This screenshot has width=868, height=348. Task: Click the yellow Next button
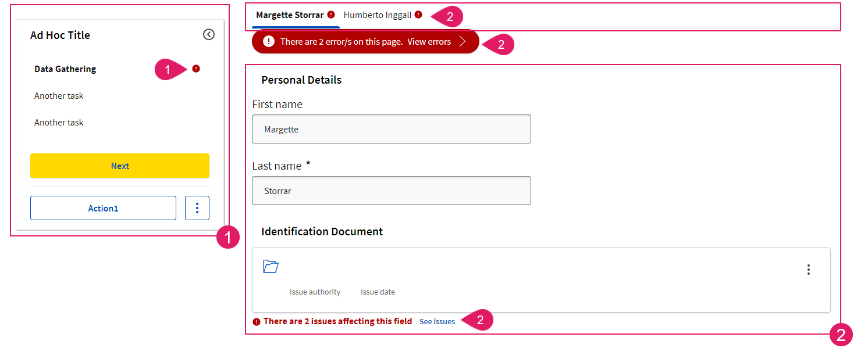coord(120,166)
